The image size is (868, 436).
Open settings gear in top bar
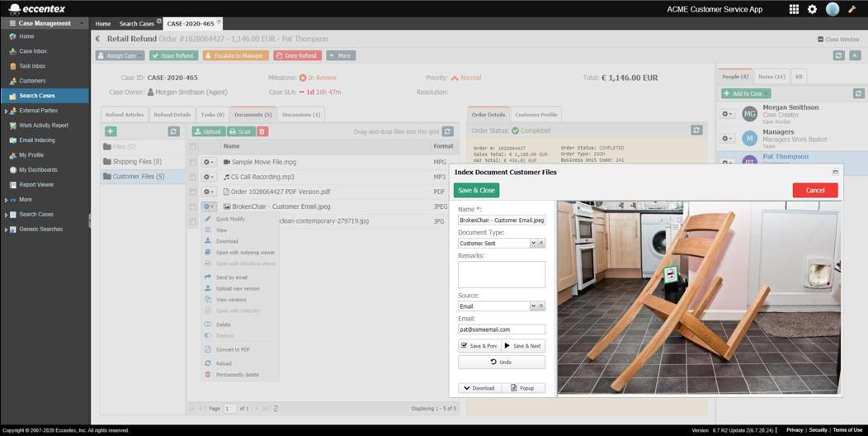click(x=812, y=9)
